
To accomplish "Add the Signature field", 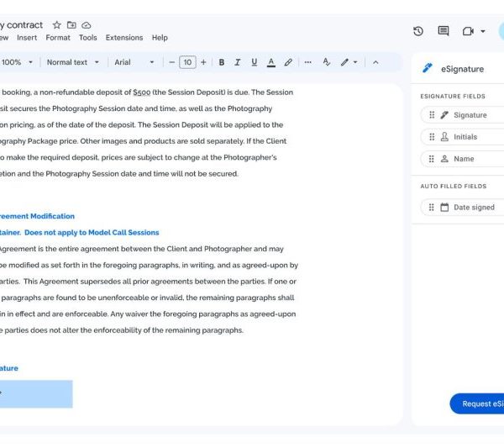I will [x=462, y=115].
